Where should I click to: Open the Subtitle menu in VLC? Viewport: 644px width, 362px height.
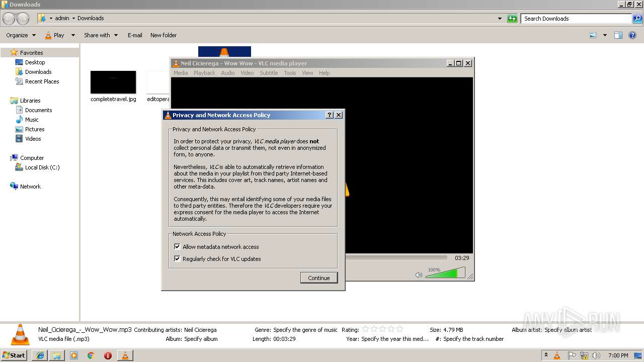click(269, 73)
